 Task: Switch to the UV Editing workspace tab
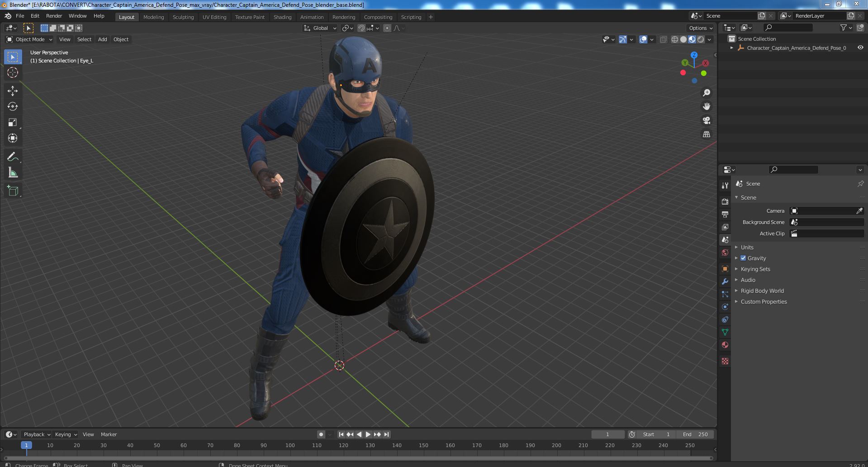(x=214, y=17)
